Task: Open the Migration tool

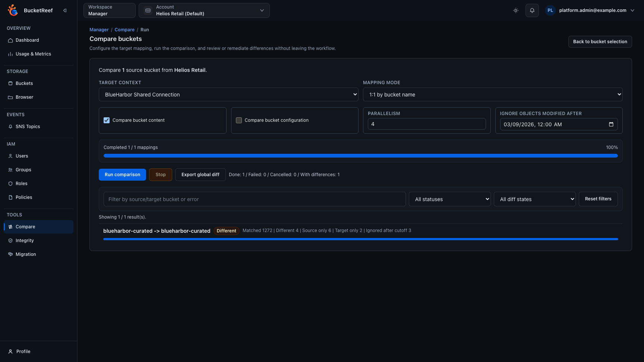Action: pyautogui.click(x=38, y=254)
